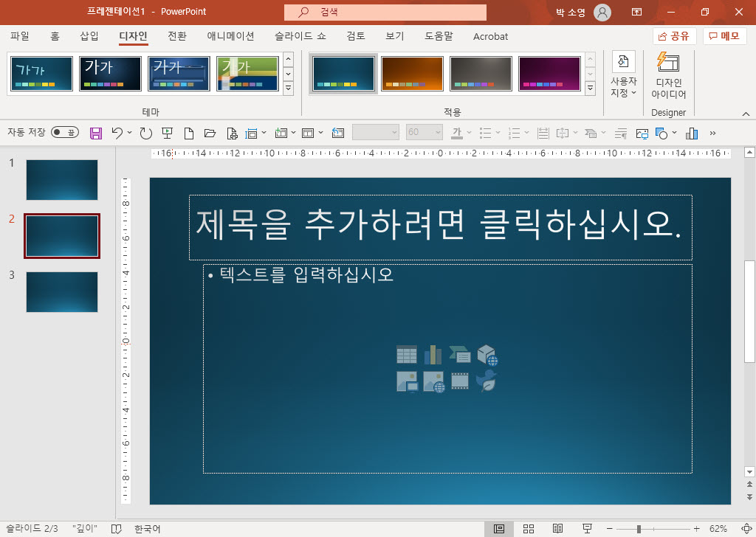
Task: Switch to the Insert (삽입) tab
Action: pos(89,36)
